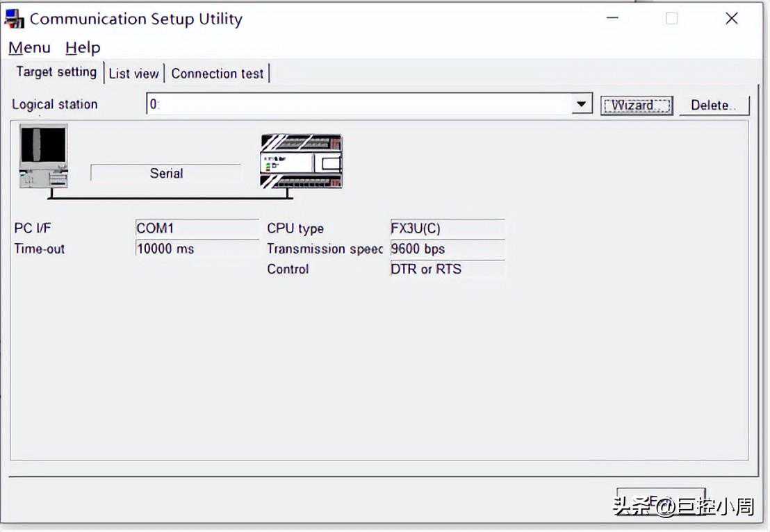Close the Communication Setup Utility window
Viewport: 770px width, 532px height.
coord(731,19)
